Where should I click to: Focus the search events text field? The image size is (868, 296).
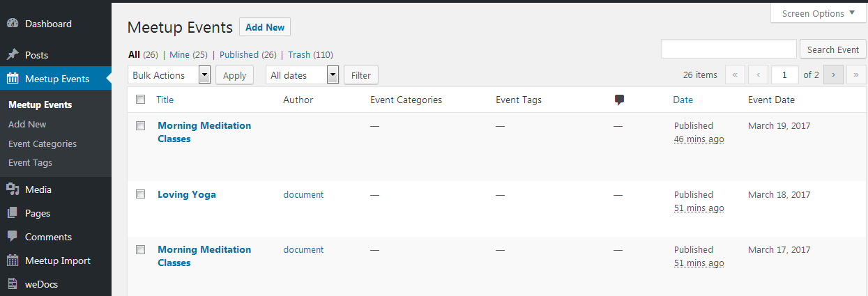point(729,49)
